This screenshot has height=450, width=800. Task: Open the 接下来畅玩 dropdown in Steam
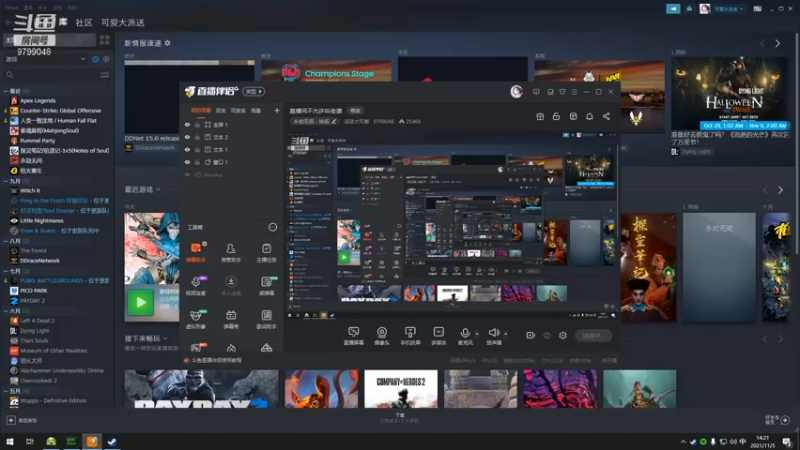(146, 338)
